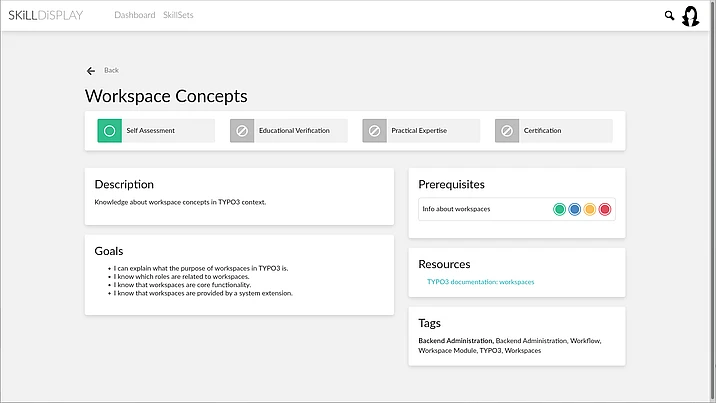Click the Educational Verification disabled icon

pyautogui.click(x=242, y=131)
